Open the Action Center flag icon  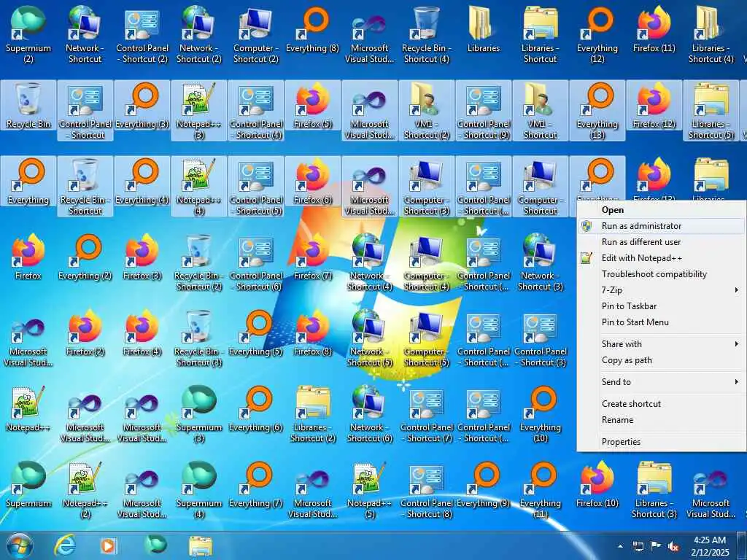coord(656,547)
